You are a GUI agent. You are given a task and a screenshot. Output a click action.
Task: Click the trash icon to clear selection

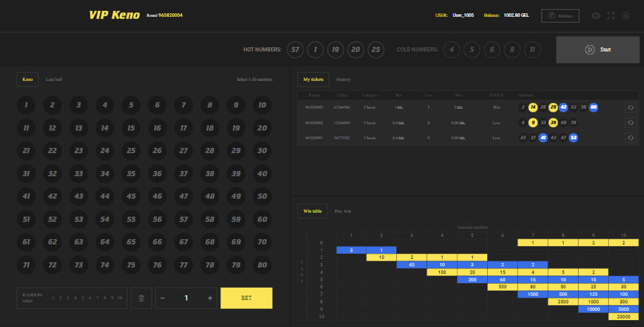click(141, 298)
